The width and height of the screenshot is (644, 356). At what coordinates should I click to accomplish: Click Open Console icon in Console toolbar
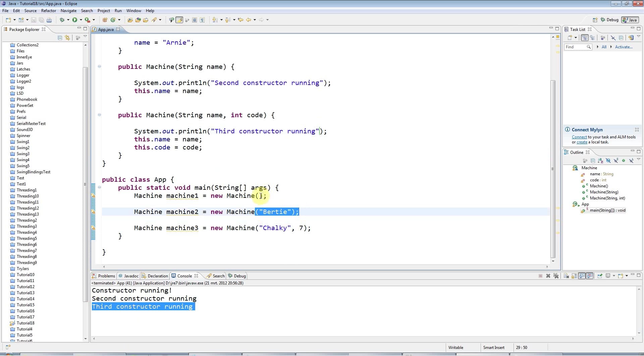621,276
